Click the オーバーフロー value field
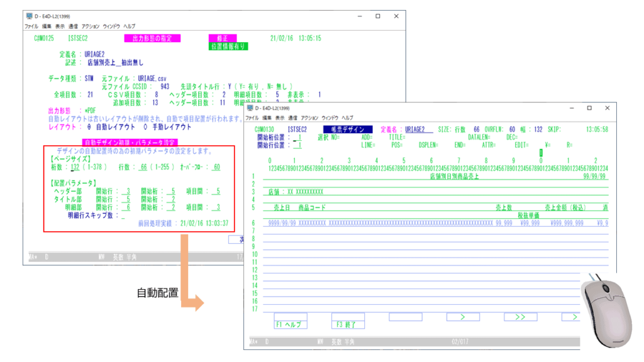This screenshot has height=362, width=644. coord(214,167)
